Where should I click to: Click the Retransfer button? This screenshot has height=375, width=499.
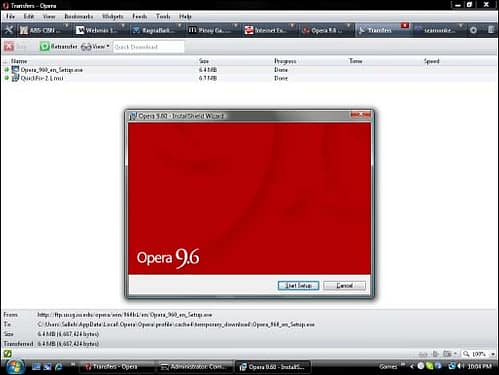coord(59,46)
